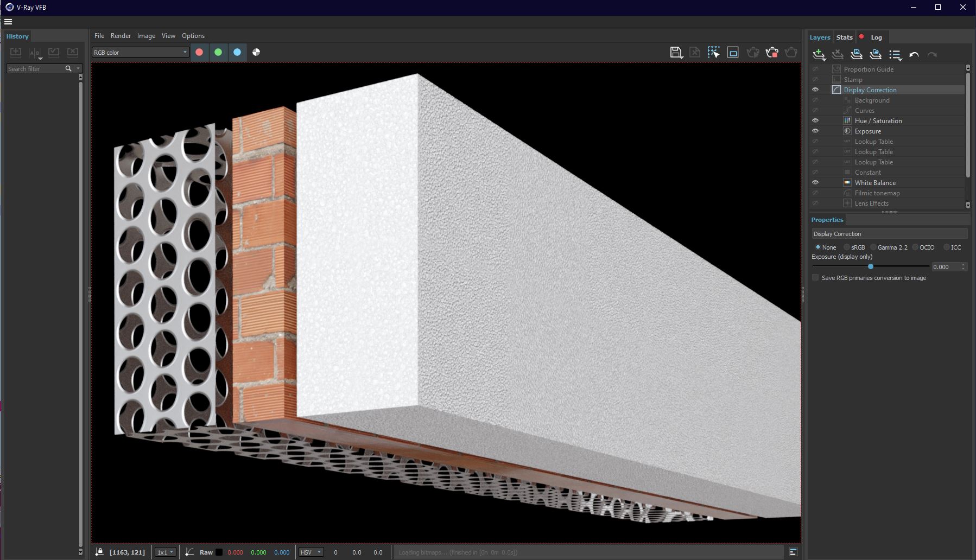
Task: Show the Filmic tonemap layer
Action: [x=815, y=193]
